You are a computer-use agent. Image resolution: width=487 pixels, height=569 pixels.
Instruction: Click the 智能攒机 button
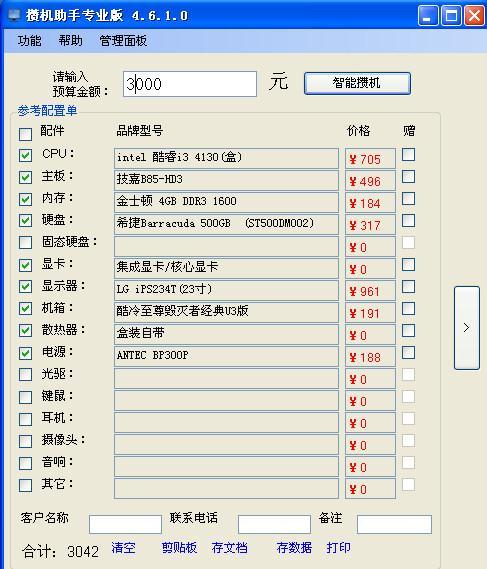357,83
